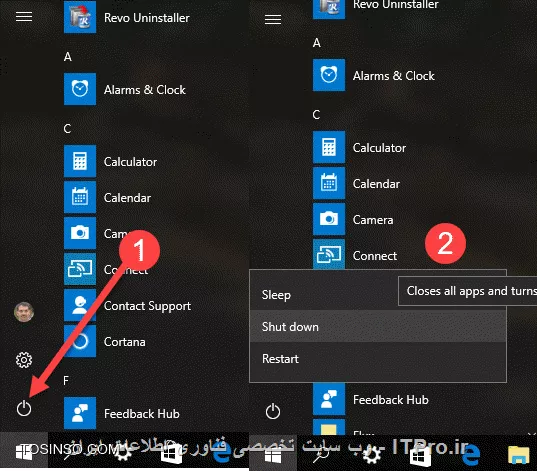Expand the left Start menu hamburger
The height and width of the screenshot is (471, 537).
pyautogui.click(x=24, y=16)
